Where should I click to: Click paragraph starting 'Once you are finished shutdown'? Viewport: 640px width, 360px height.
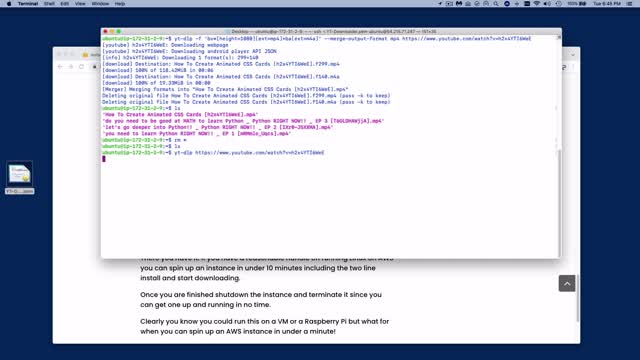point(261,300)
